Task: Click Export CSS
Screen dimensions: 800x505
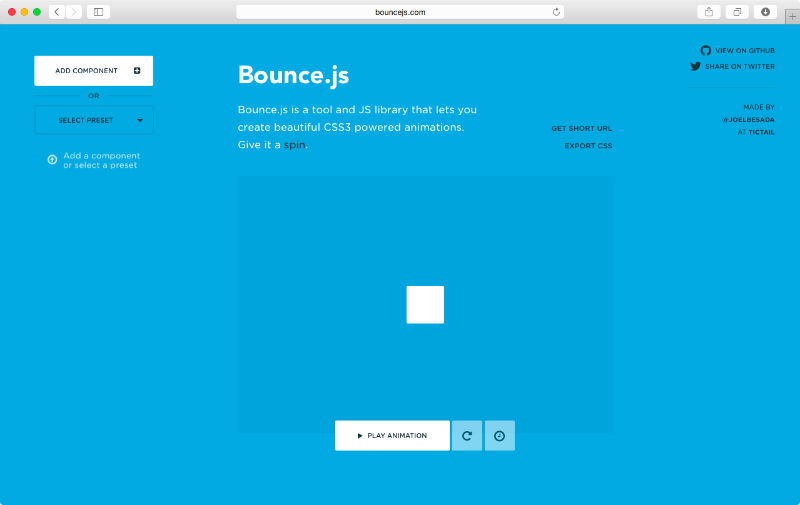Action: point(588,146)
